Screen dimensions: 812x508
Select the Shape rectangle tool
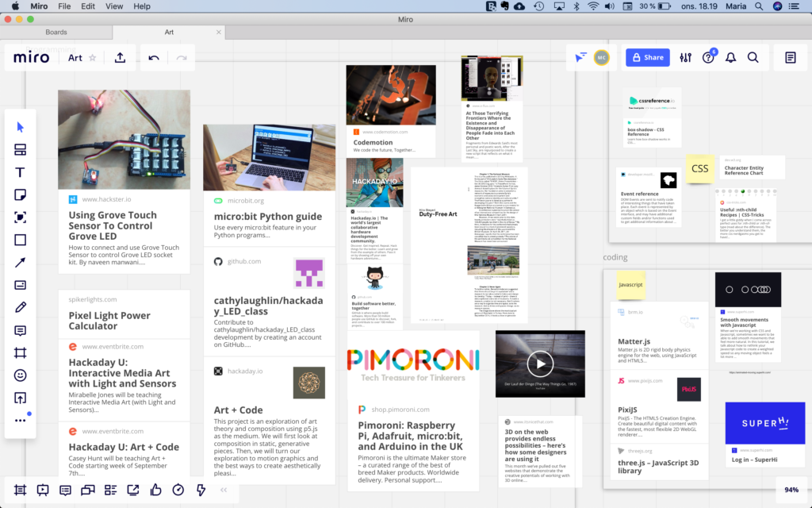tap(20, 240)
